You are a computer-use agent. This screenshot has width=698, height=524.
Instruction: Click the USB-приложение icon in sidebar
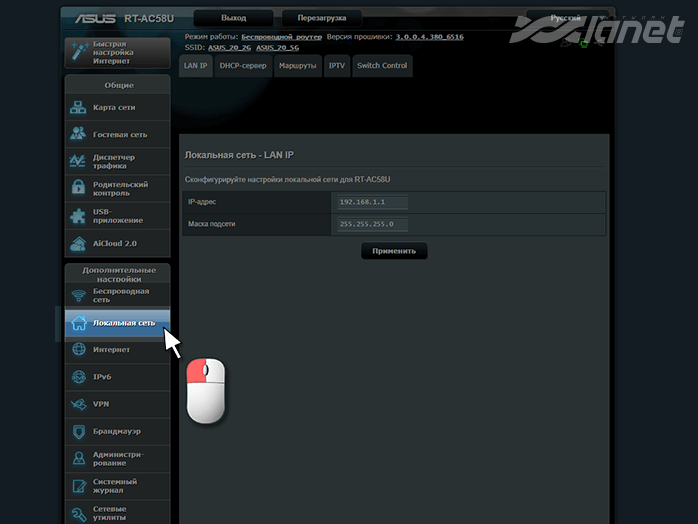(79, 216)
